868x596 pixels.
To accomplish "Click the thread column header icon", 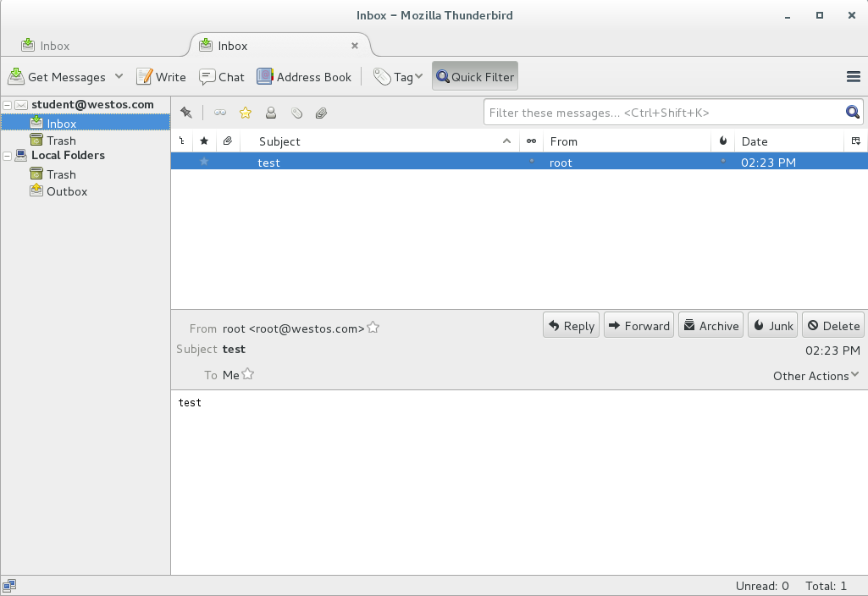I will 181,141.
